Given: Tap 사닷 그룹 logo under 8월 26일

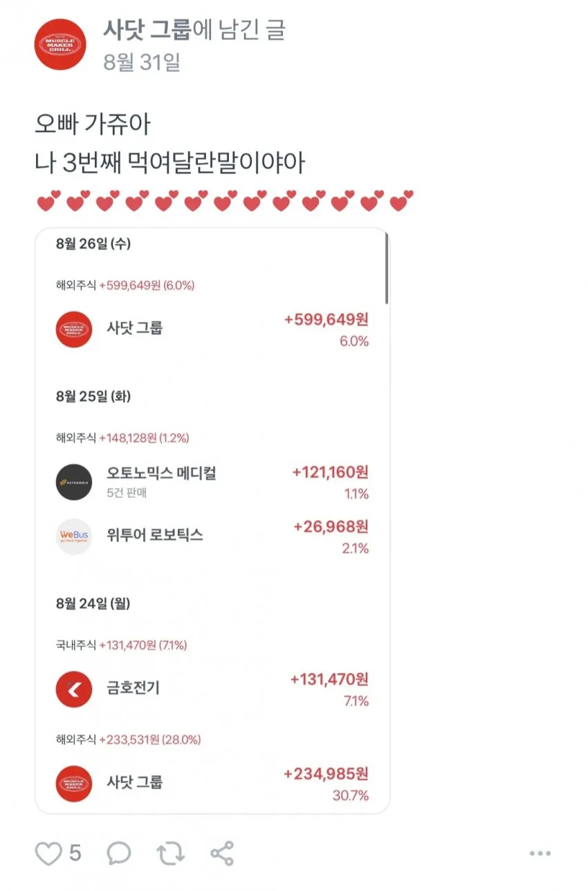Looking at the screenshot, I should (74, 329).
